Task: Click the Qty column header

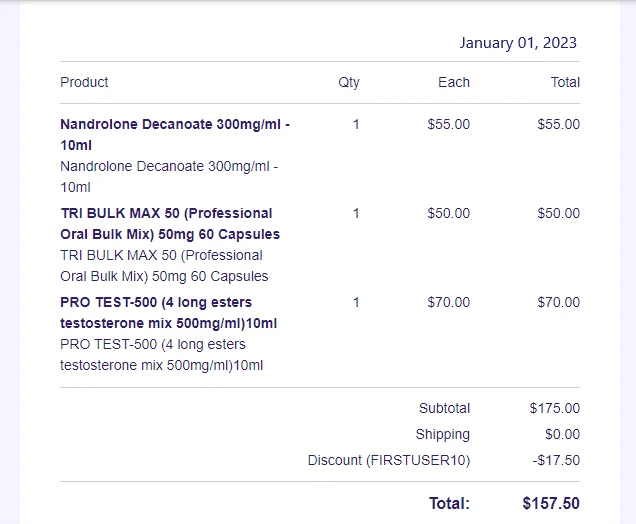Action: [349, 82]
